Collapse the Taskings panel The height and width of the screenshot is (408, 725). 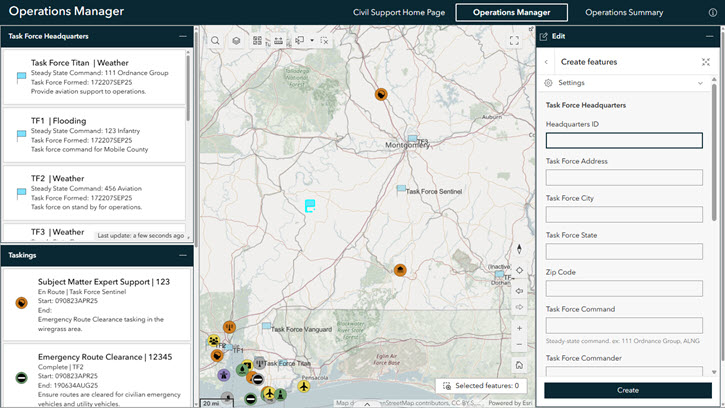click(x=183, y=255)
